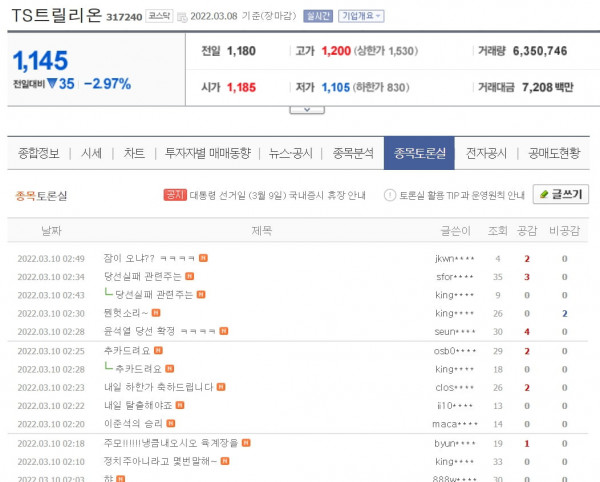
Task: Switch to the 종합정보 tab
Action: (39, 153)
